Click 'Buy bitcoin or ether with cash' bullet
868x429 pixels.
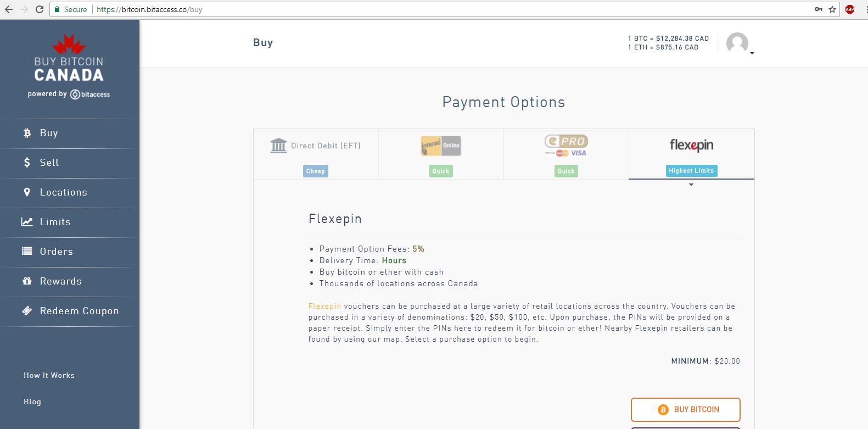pos(382,272)
